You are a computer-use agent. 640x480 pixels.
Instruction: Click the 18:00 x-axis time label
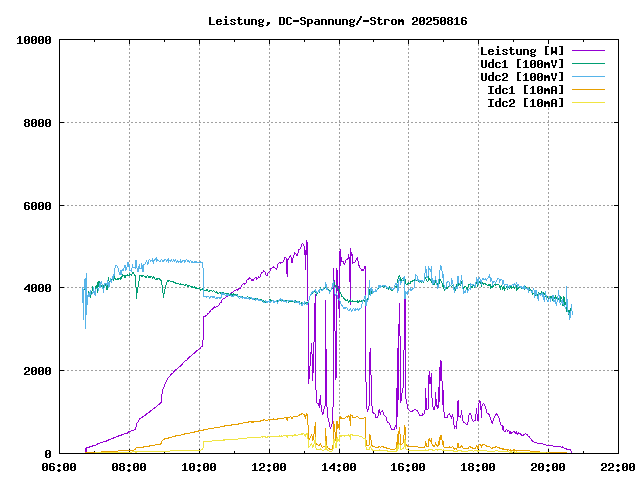(478, 467)
